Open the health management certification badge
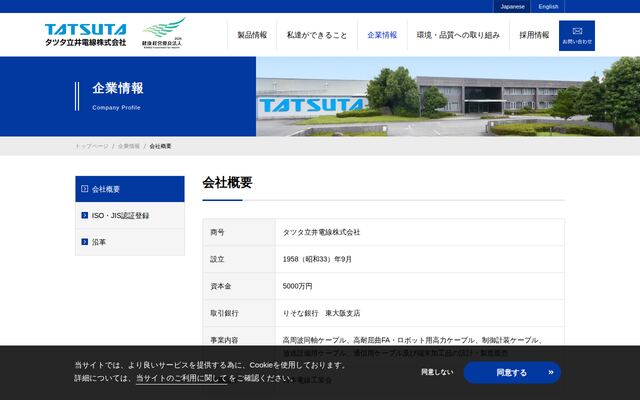 tap(163, 33)
